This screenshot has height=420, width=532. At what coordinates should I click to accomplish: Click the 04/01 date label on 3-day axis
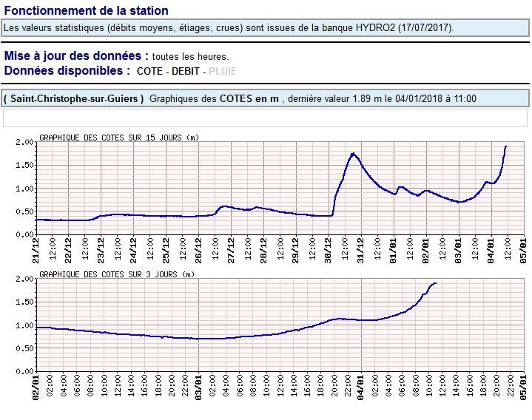click(361, 388)
